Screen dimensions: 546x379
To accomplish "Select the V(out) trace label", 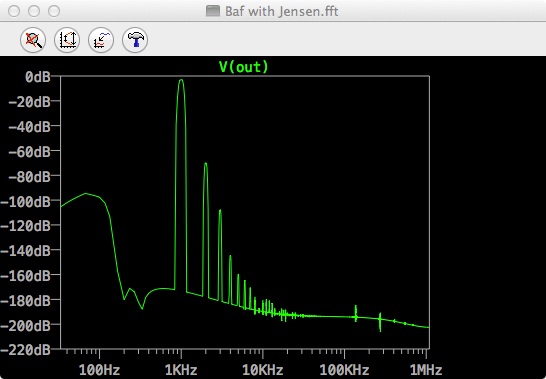I will coord(244,67).
